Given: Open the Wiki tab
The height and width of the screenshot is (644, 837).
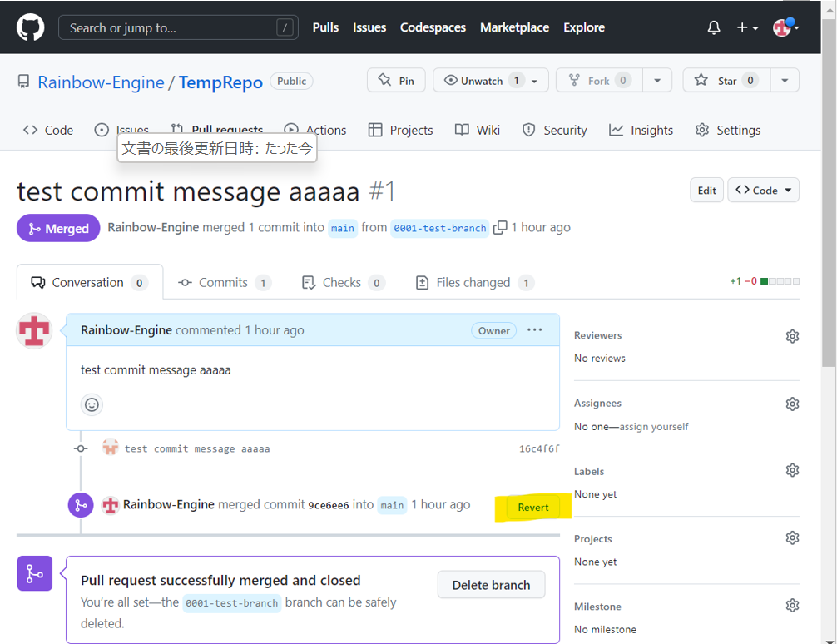Looking at the screenshot, I should (478, 131).
